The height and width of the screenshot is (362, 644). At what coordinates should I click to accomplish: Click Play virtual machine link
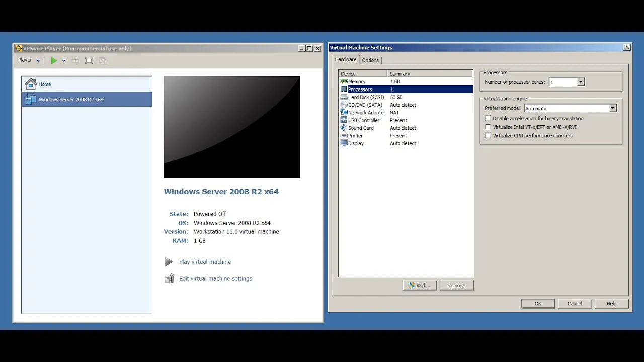(205, 262)
